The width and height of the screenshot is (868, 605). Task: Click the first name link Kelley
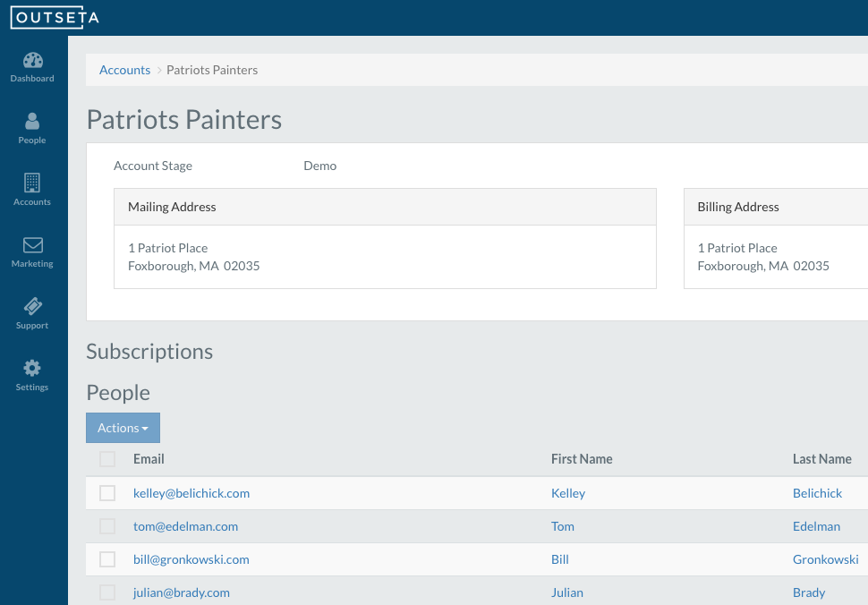[x=568, y=493]
